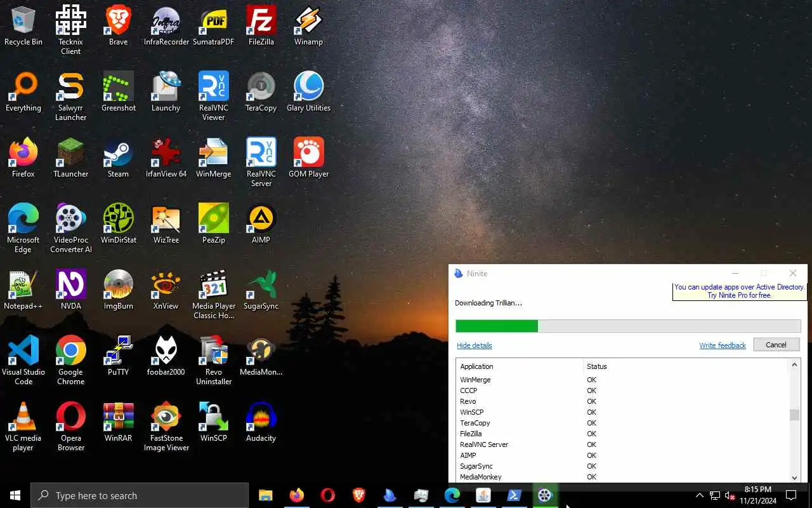Select the Media Player Classic shortcut
Viewport: 812px width, 508px height.
click(x=214, y=294)
